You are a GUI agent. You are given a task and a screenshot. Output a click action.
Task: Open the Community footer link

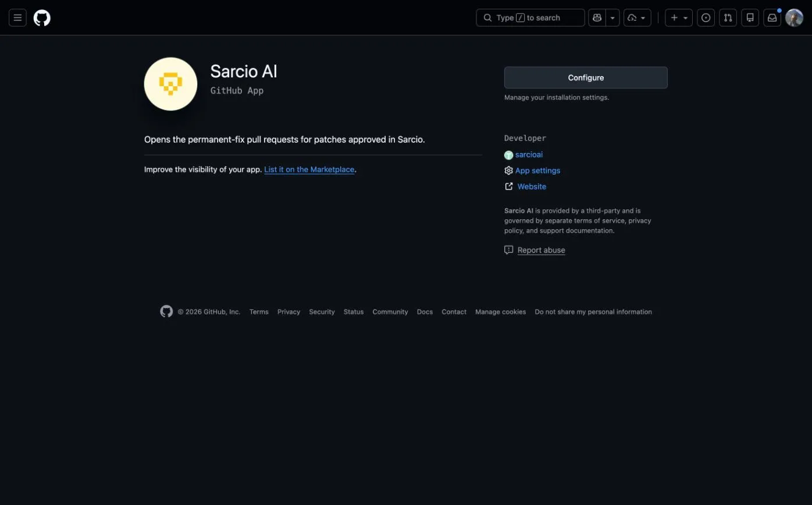(390, 312)
